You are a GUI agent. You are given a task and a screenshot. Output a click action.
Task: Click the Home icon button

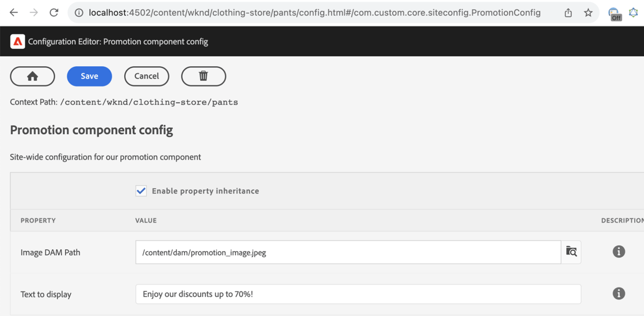tap(32, 76)
